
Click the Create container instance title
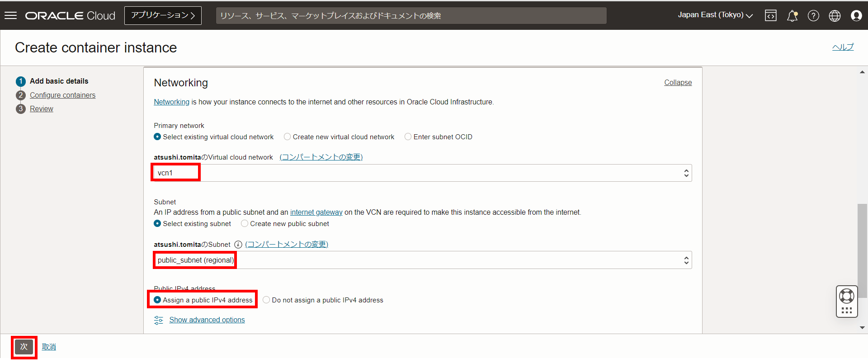click(96, 47)
